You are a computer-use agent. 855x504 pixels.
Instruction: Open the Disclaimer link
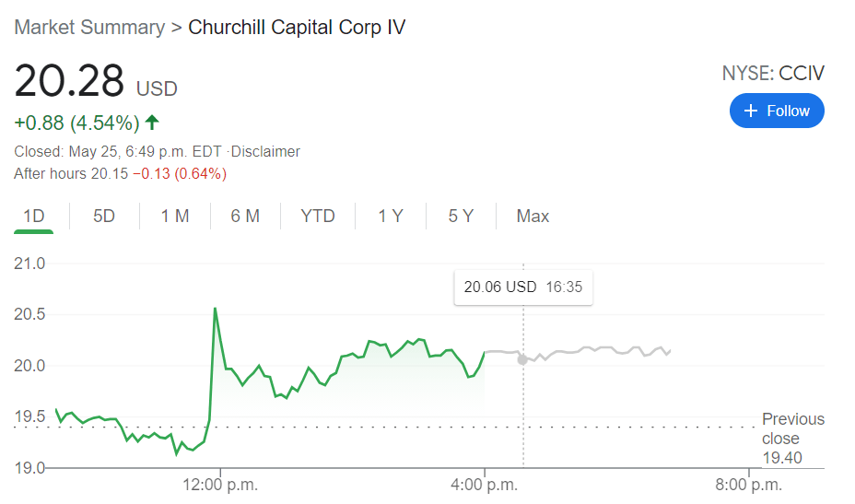tap(267, 151)
